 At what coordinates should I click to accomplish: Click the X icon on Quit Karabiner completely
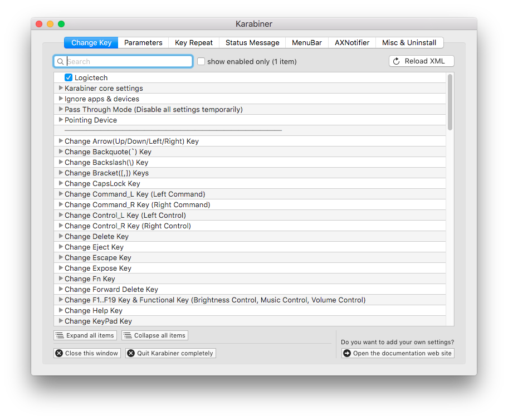click(x=131, y=353)
